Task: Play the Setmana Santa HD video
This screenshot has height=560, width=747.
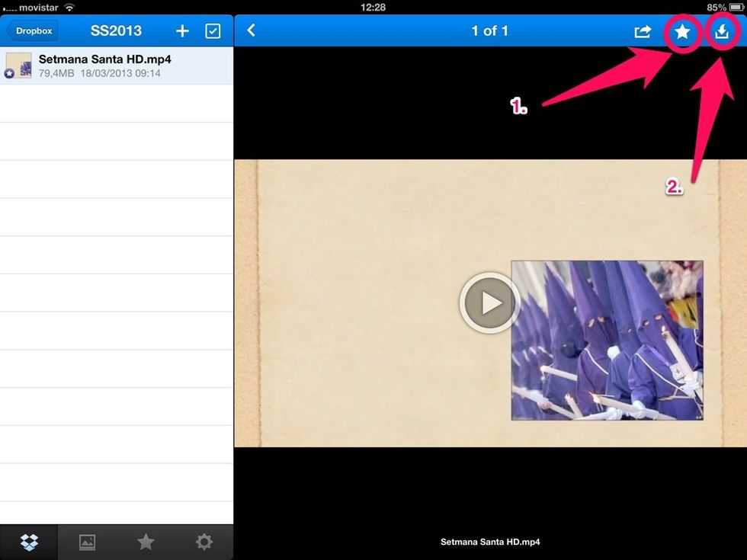Action: click(489, 302)
